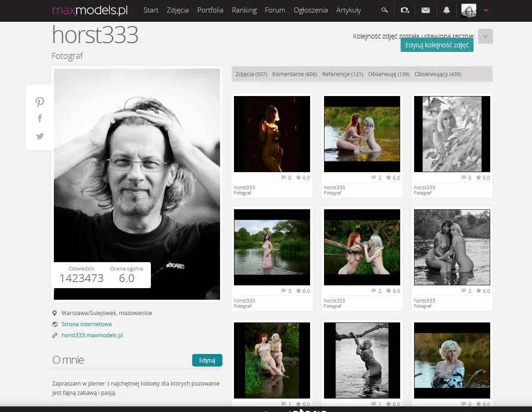The image size is (532, 412).
Task: Open the black-and-white photo of woman among leaves
Action: click(452, 134)
